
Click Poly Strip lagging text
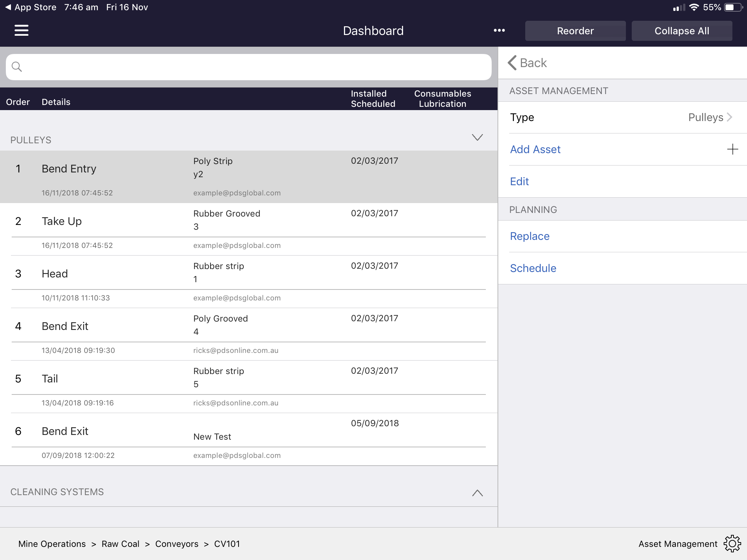coord(213,161)
